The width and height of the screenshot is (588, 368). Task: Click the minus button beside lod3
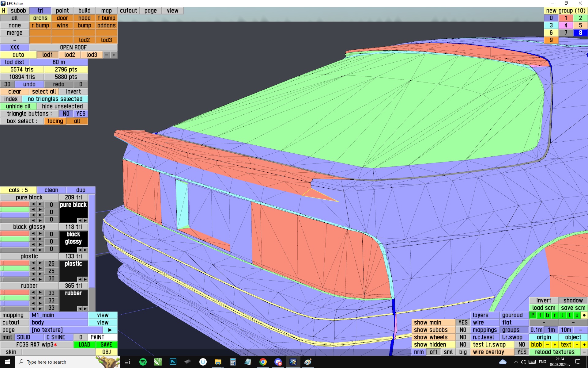click(107, 55)
